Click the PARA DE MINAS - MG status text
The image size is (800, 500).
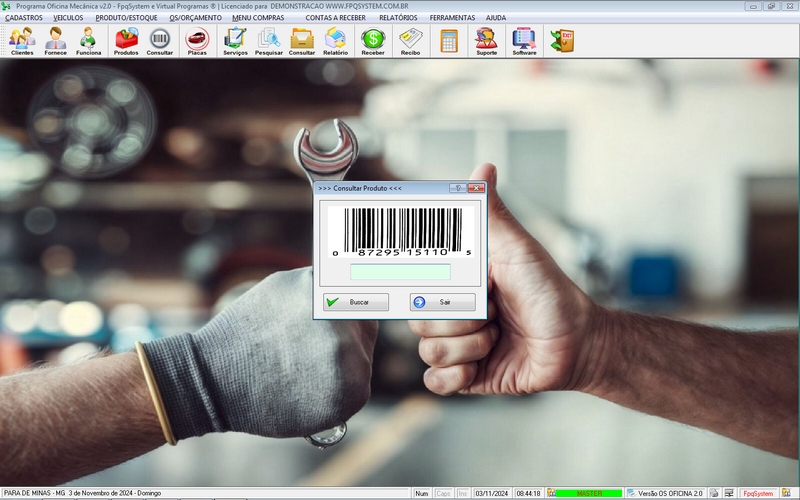tap(35, 493)
